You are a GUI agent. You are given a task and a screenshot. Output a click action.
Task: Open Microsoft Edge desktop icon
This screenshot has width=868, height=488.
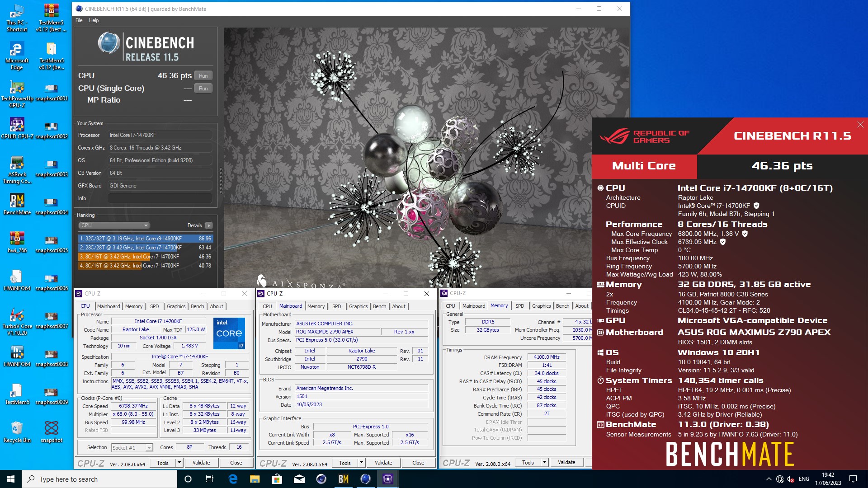[17, 56]
